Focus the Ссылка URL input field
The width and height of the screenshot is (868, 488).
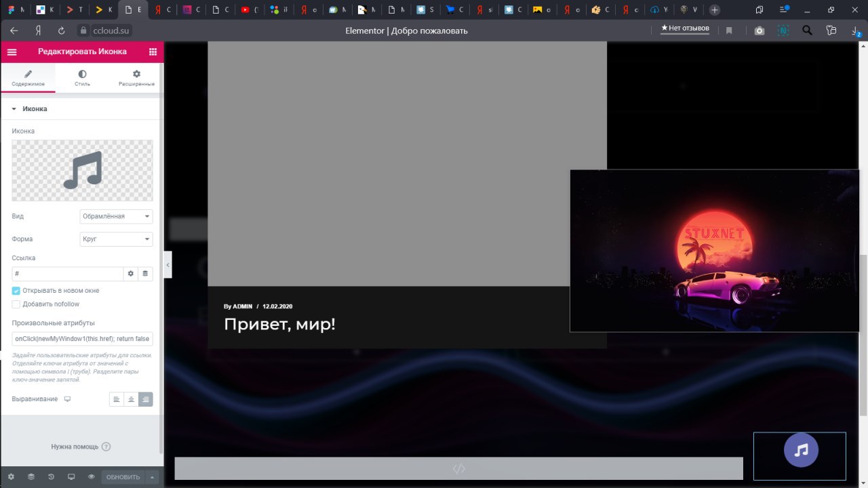pyautogui.click(x=68, y=274)
